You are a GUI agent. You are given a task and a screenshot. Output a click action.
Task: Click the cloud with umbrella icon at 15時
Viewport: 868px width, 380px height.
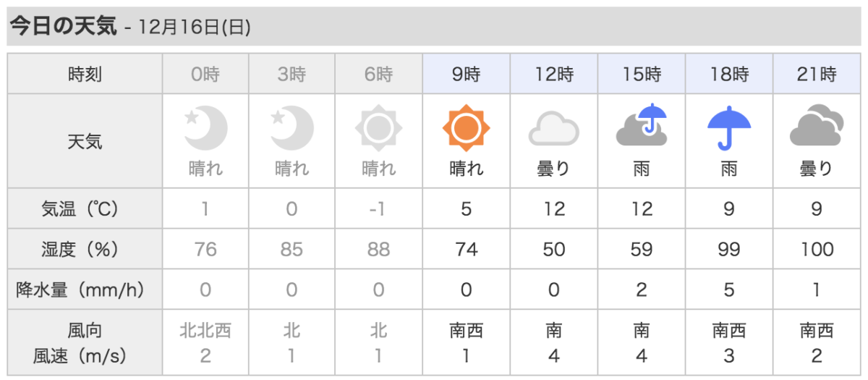pyautogui.click(x=642, y=126)
